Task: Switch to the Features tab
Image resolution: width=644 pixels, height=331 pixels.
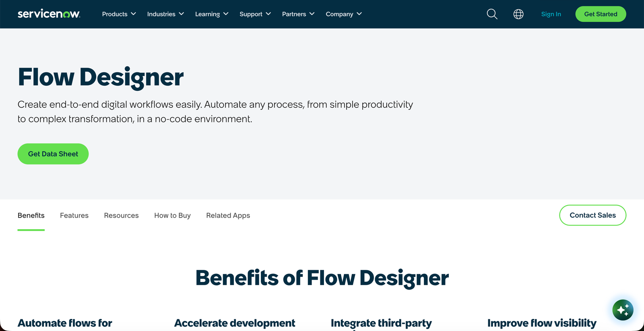Action: 74,216
